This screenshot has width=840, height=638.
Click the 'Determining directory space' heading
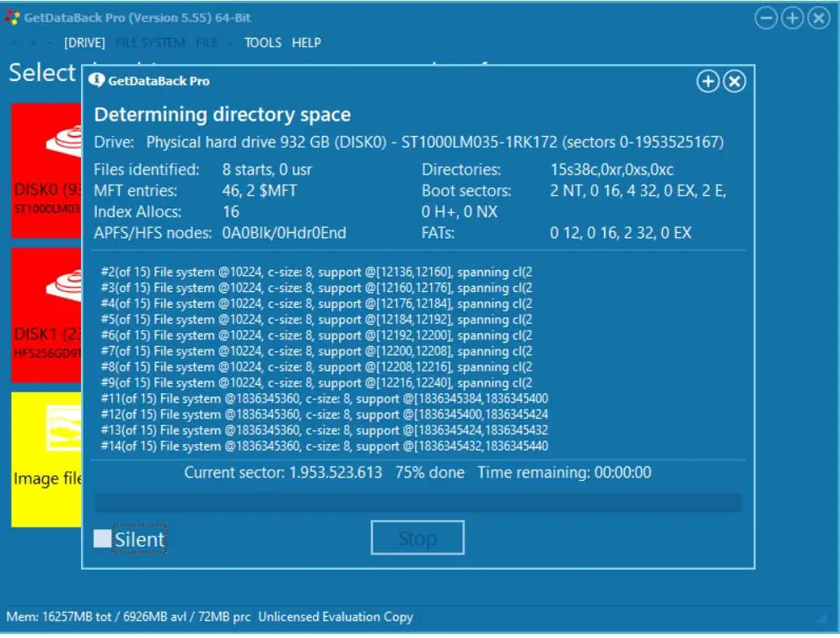click(x=223, y=115)
